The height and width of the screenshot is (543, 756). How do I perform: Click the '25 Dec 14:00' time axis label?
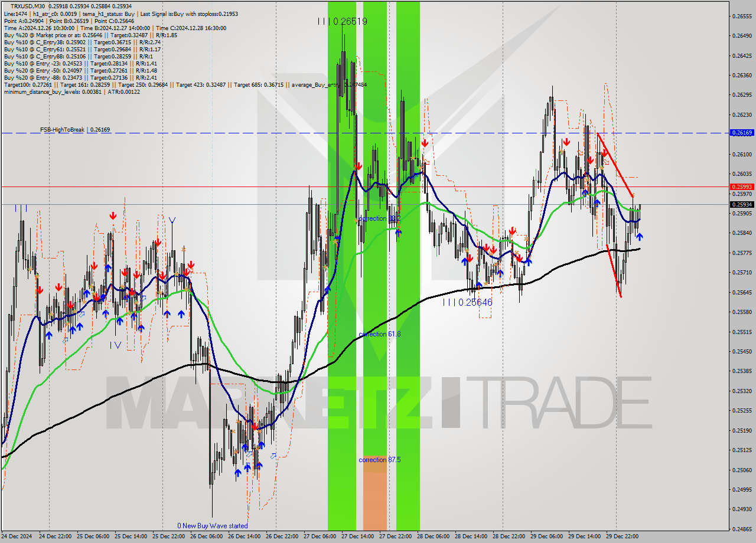131,537
